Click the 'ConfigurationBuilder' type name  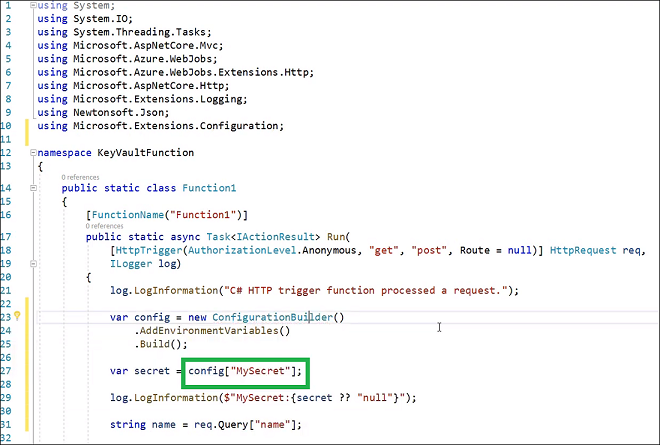coord(272,317)
